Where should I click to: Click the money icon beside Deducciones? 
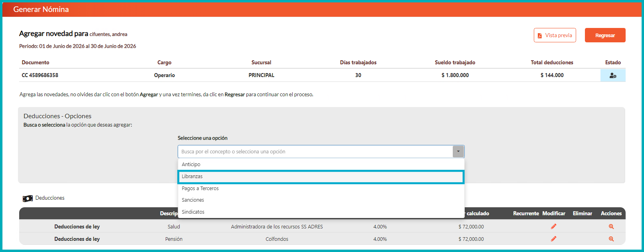coord(28,198)
